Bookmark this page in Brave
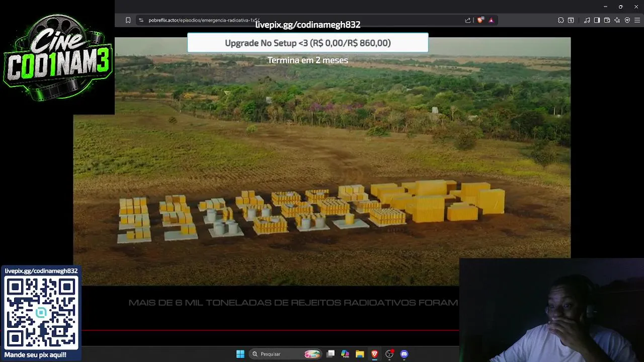Image resolution: width=644 pixels, height=362 pixels. (128, 20)
